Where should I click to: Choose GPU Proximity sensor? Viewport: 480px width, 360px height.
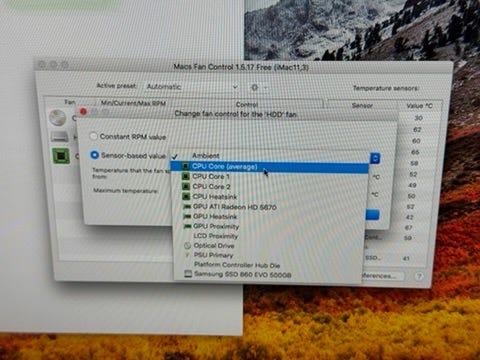tap(269, 226)
